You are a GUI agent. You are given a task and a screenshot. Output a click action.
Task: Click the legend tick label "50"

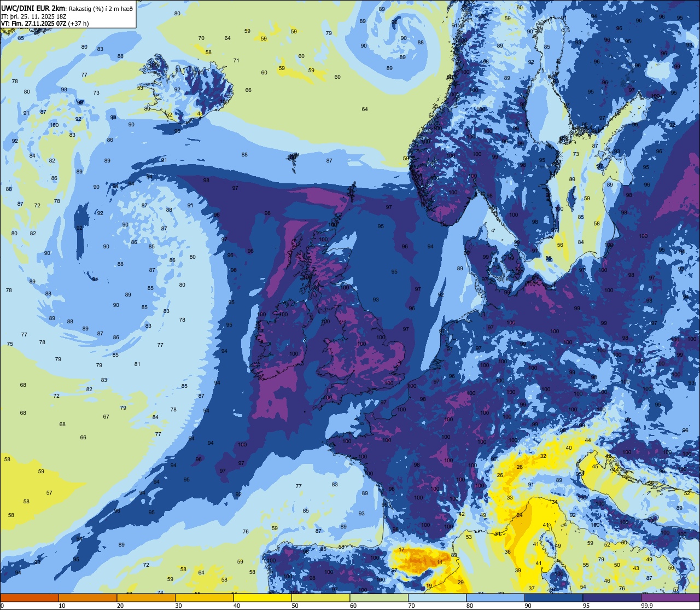pos(295,606)
